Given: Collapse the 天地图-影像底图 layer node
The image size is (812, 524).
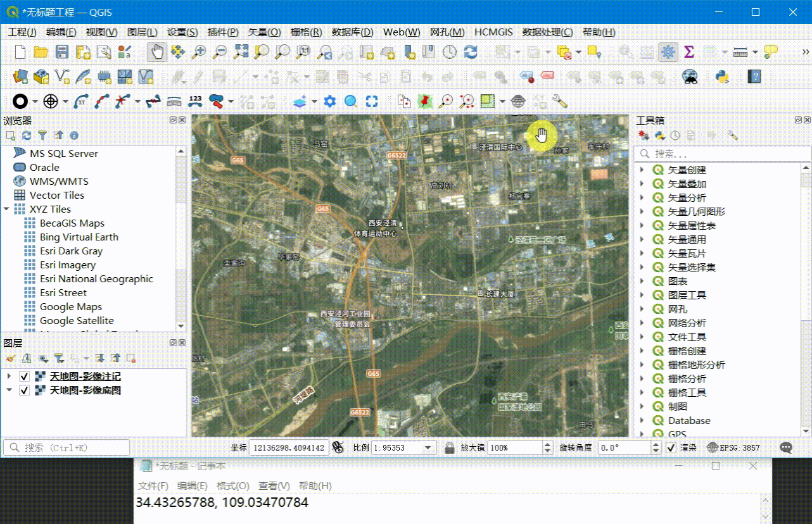Looking at the screenshot, I should (9, 390).
